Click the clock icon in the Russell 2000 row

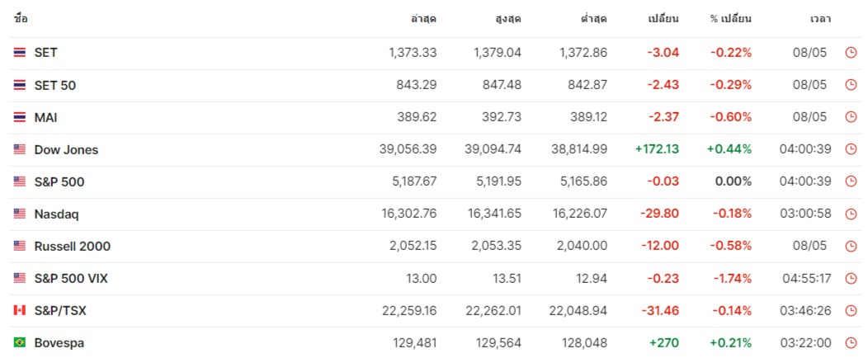851,246
